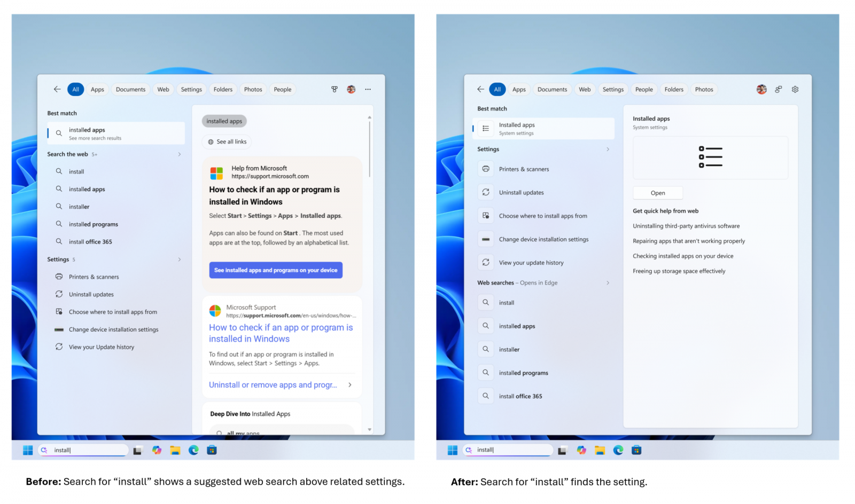Select the Apps tab in the Before panel
Image resolution: width=855 pixels, height=504 pixels.
tap(97, 89)
